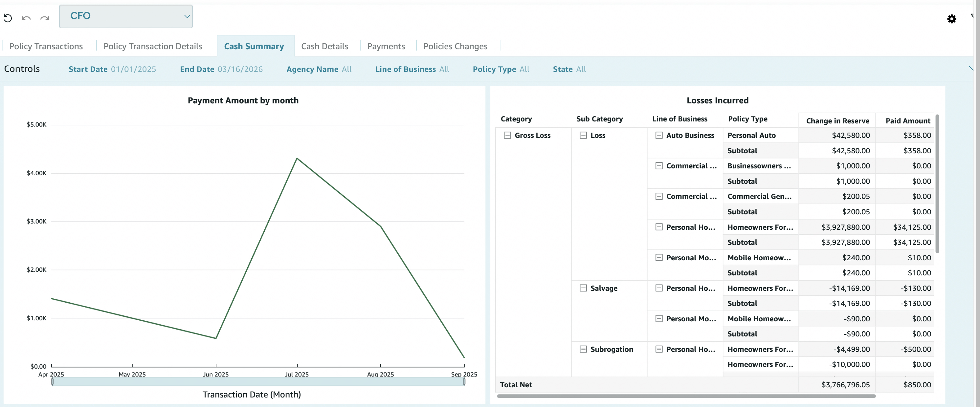The height and width of the screenshot is (407, 980).
Task: Click the undo arrow icon
Action: click(x=26, y=18)
